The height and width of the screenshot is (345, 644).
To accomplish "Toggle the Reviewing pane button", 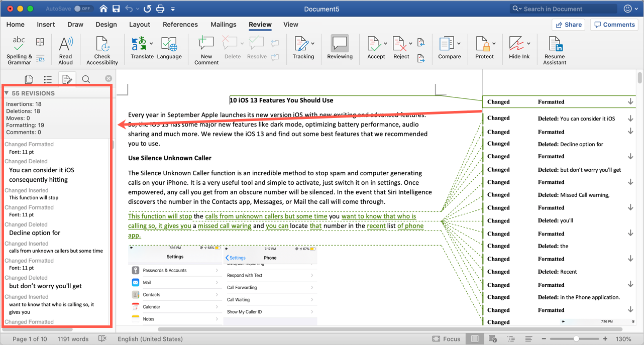I will (340, 45).
